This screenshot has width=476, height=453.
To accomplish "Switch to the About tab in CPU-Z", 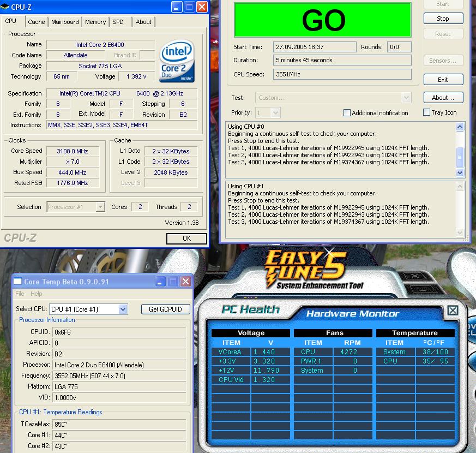I will click(x=143, y=22).
